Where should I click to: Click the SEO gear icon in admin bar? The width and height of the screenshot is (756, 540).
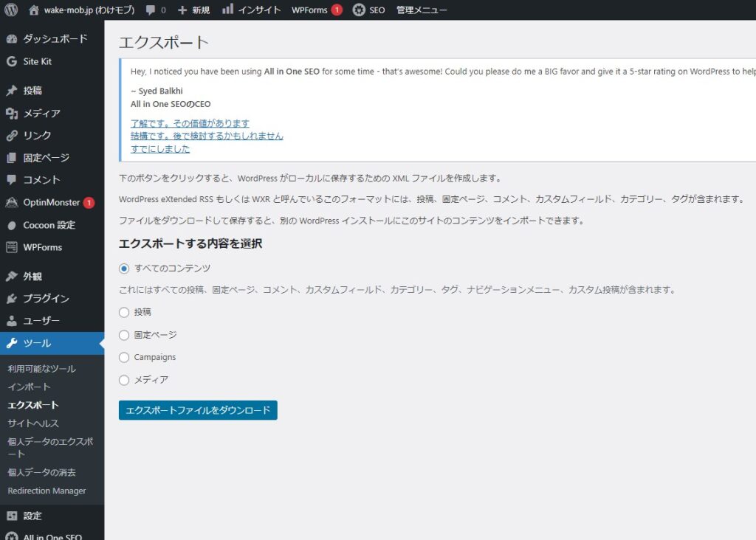[x=359, y=10]
